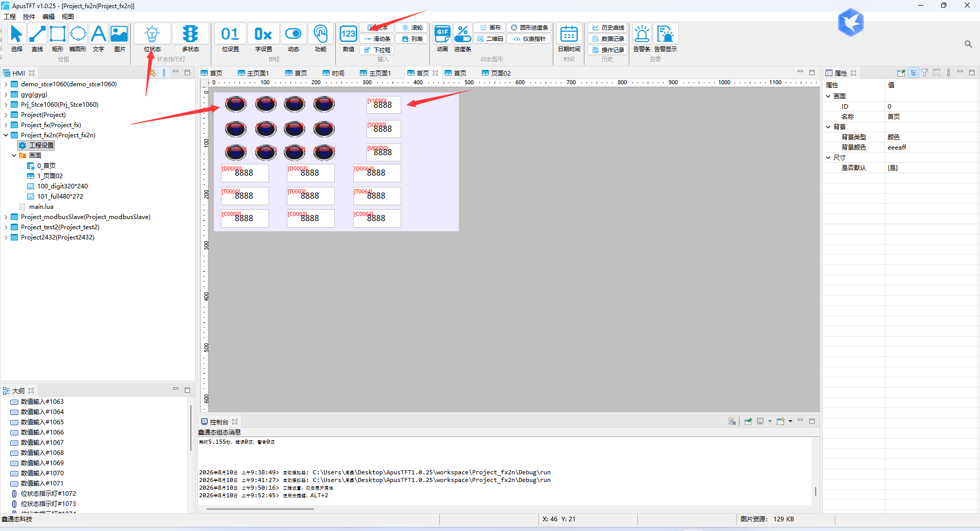980x531 pixels.
Task: Open the 视图 menu
Action: (68, 16)
